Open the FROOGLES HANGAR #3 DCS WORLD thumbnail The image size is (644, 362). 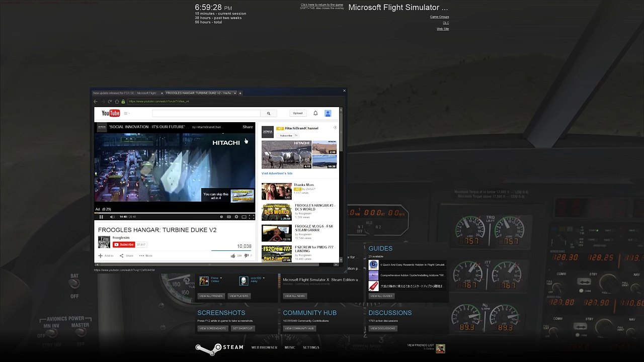point(276,212)
